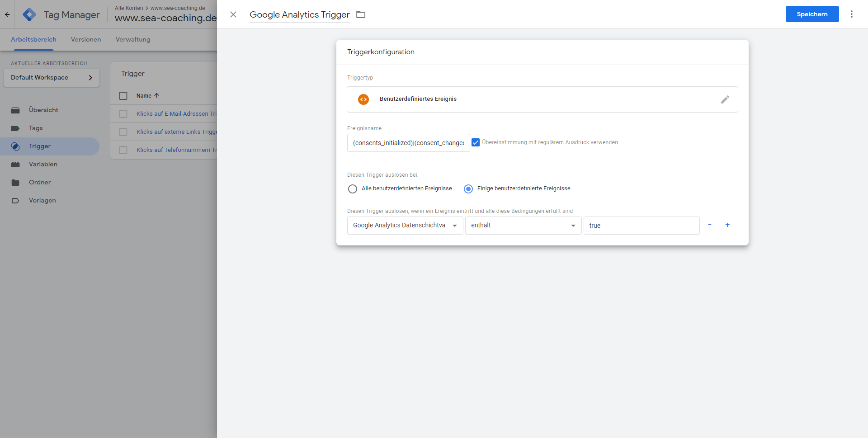Select Einige benutzerdefinierte Ereignisse radio
The width and height of the screenshot is (868, 438).
(468, 189)
